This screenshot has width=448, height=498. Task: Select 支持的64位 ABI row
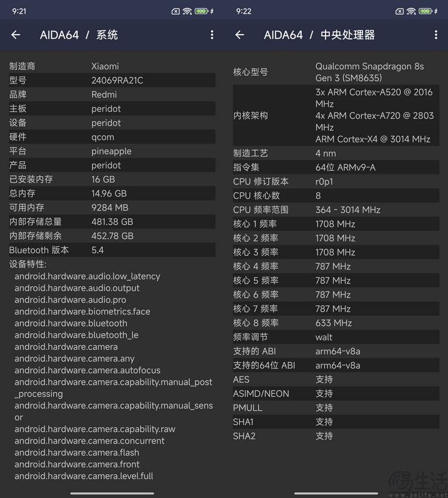click(336, 365)
